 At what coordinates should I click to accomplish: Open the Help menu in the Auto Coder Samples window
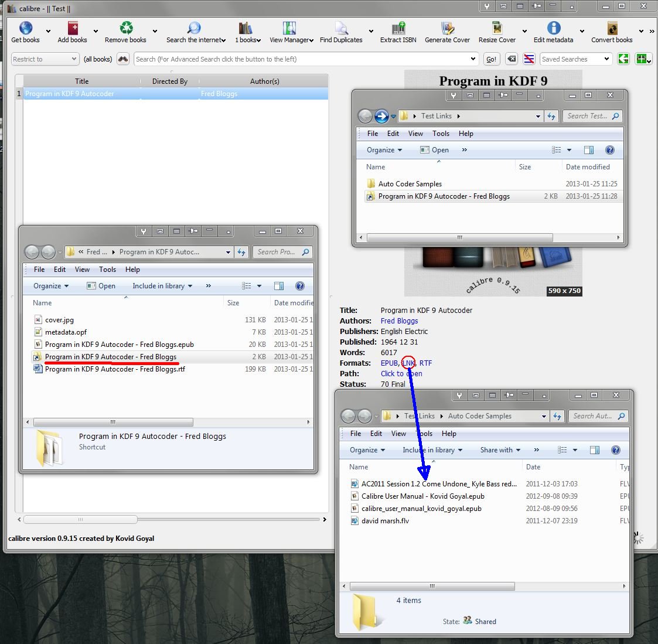point(449,434)
